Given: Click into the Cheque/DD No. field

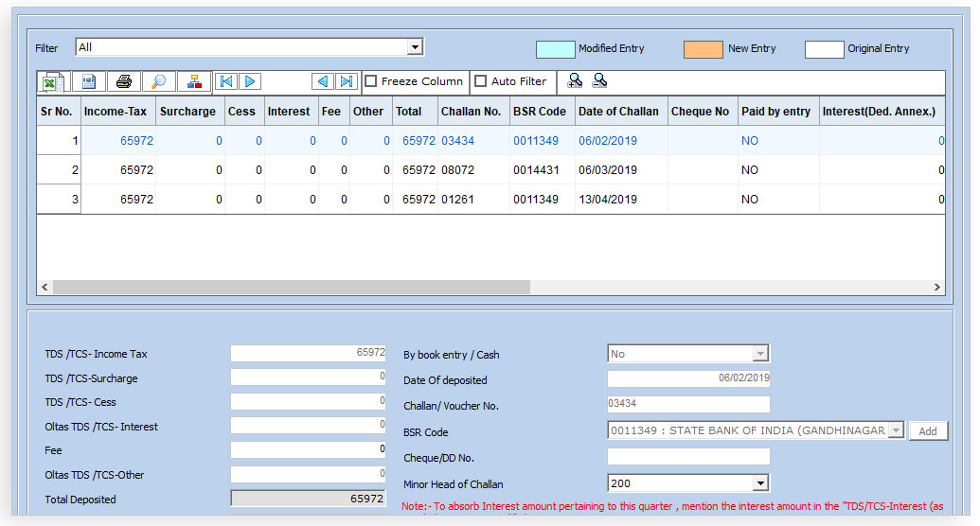Looking at the screenshot, I should point(687,457).
